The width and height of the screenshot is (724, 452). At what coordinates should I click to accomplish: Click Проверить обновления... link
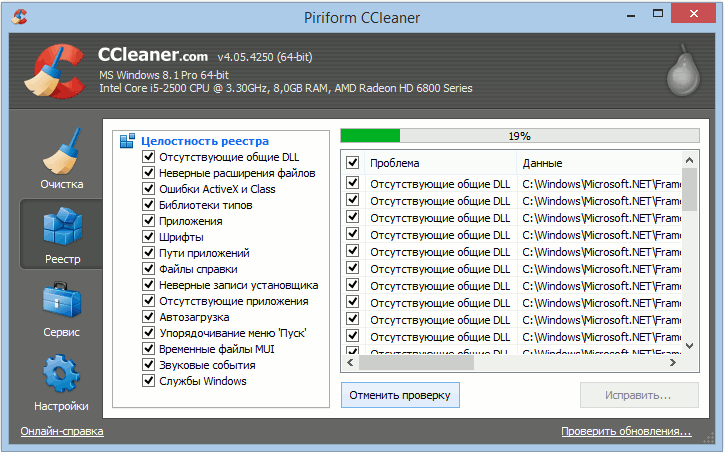627,431
